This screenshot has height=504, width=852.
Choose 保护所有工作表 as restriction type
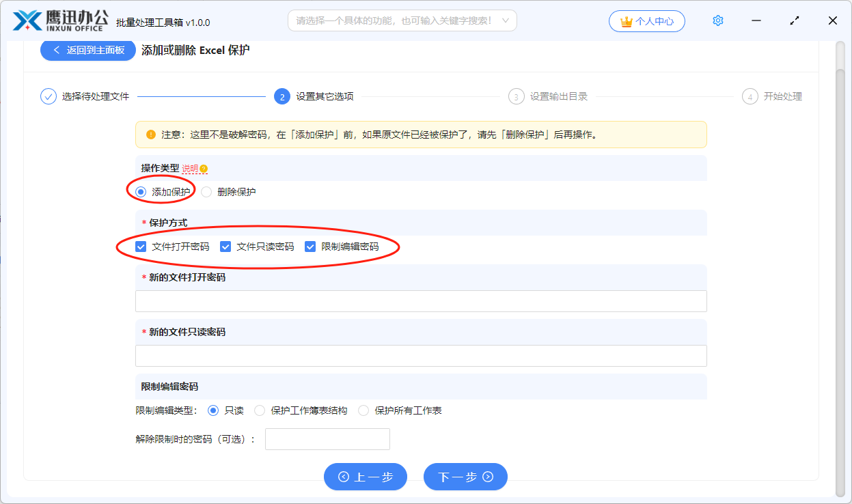pos(363,410)
